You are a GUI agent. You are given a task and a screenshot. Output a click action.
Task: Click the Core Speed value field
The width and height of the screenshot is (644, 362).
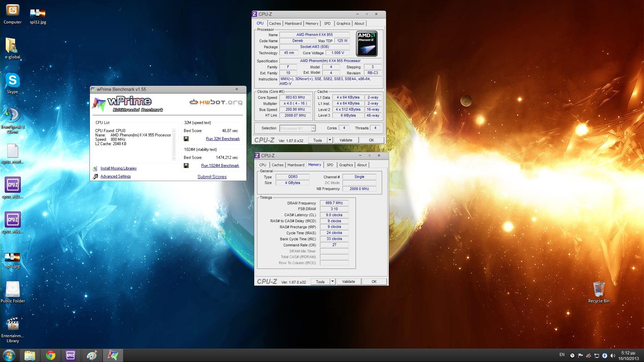pyautogui.click(x=295, y=98)
